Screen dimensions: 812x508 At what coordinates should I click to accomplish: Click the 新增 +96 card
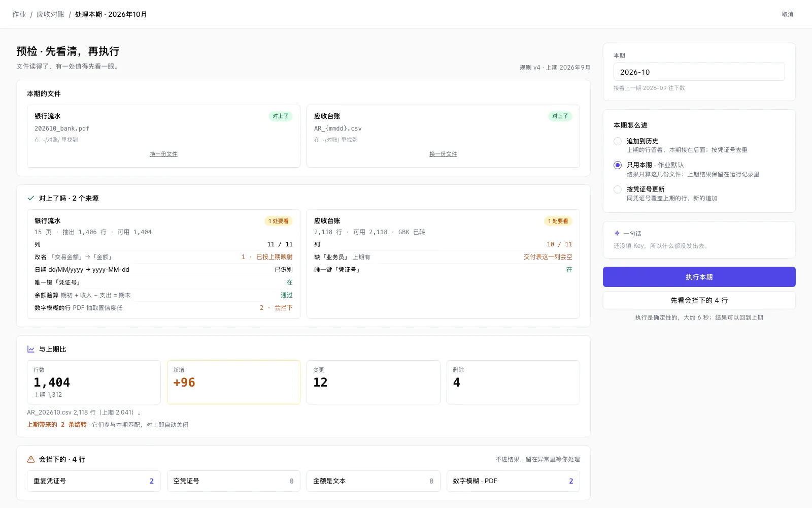(x=233, y=382)
